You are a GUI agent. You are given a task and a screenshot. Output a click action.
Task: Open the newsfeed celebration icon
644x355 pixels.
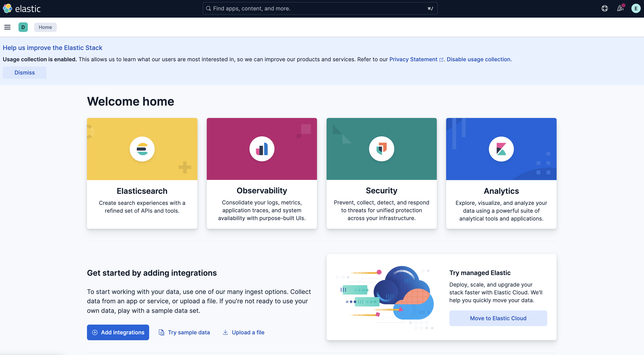(x=620, y=8)
